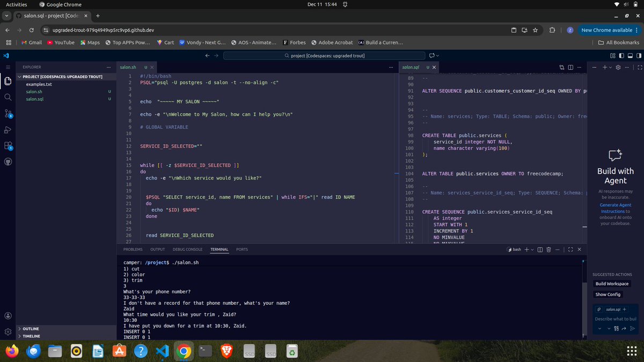Click the Generate Agent Instructions link
Image resolution: width=644 pixels, height=362 pixels.
(616, 208)
